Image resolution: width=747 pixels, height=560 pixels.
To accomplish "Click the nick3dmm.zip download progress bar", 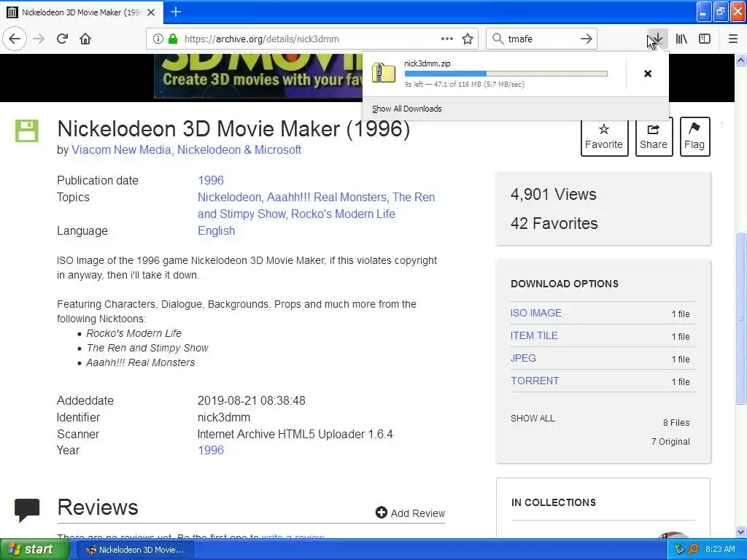I will [x=506, y=74].
